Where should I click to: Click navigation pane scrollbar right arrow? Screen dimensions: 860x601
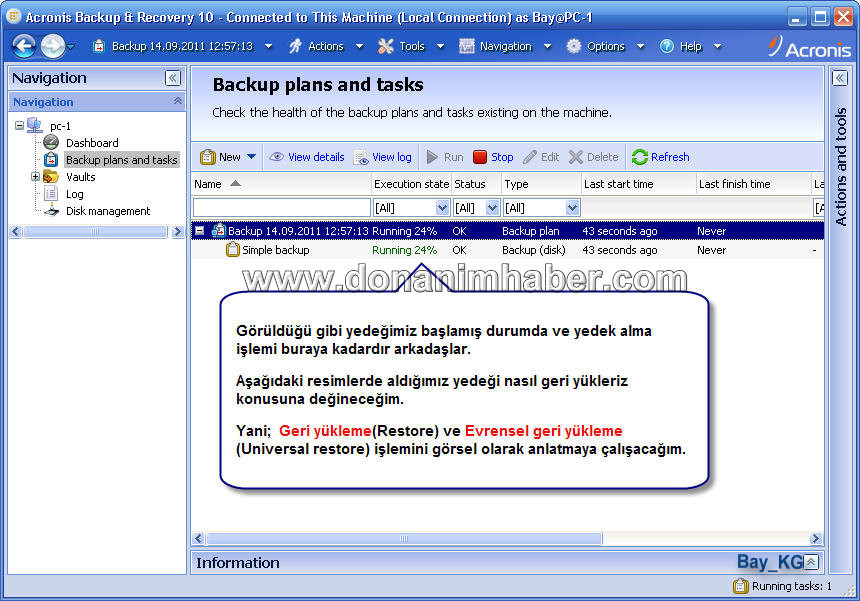(x=177, y=231)
